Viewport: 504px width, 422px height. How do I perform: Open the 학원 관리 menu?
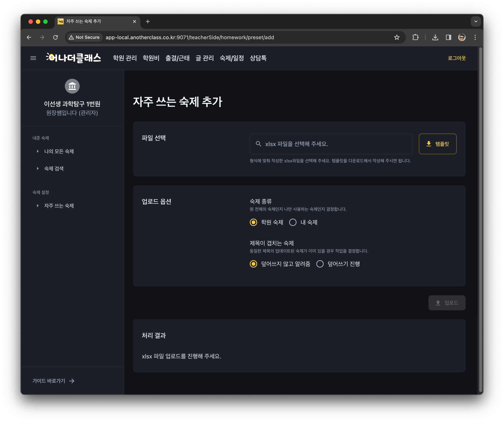point(125,58)
